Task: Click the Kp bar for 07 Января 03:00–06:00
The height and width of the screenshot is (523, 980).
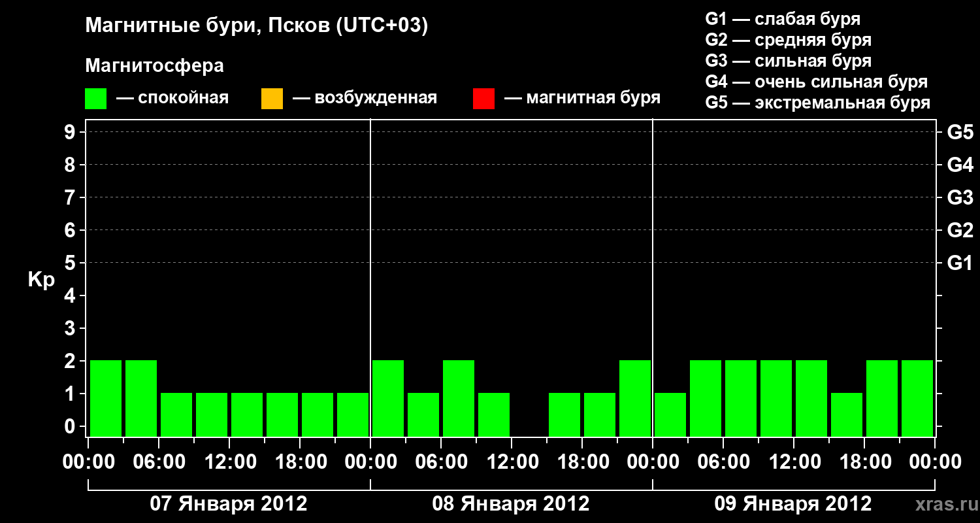Action: click(141, 398)
